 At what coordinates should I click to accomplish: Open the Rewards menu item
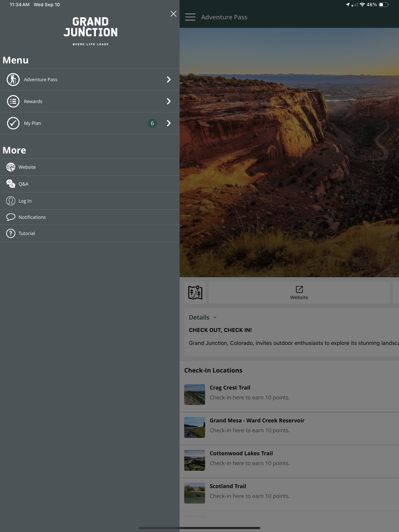(x=90, y=101)
